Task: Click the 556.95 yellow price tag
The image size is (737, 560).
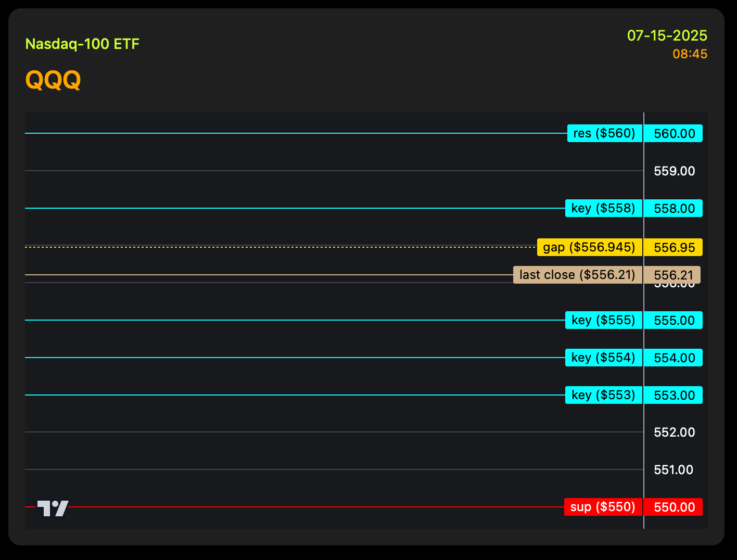Action: (674, 247)
